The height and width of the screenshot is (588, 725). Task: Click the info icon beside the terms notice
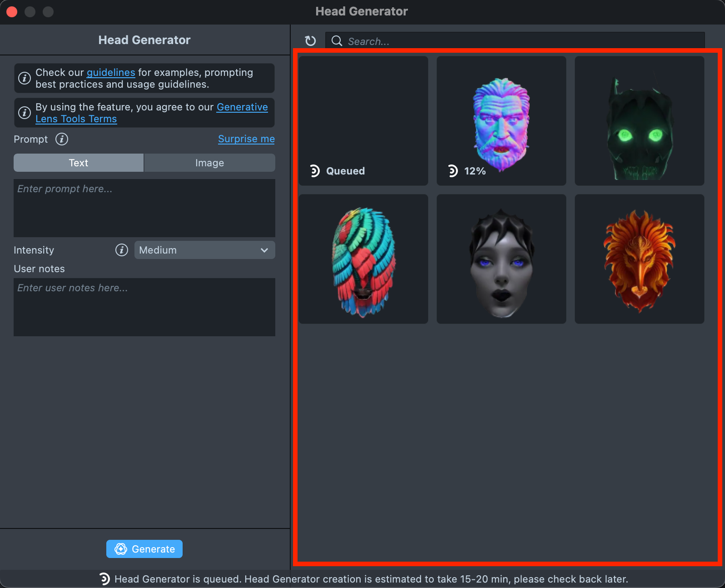tap(25, 113)
